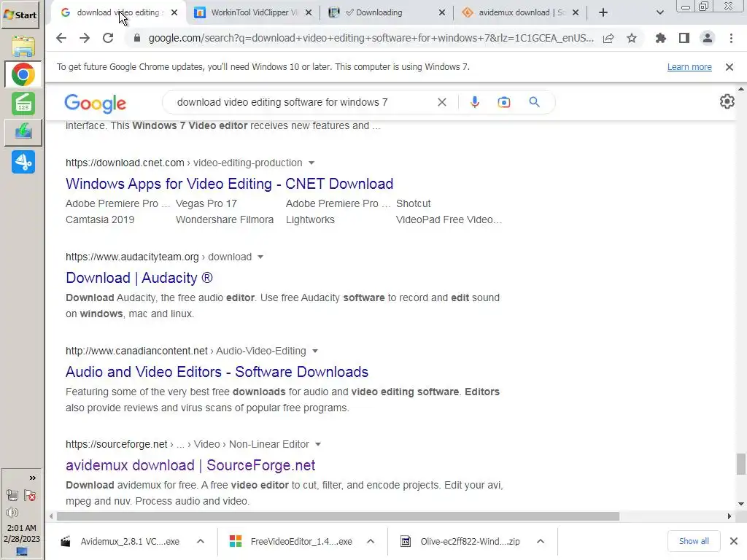Start Google voice search microphone
Image resolution: width=747 pixels, height=560 pixels.
(474, 102)
